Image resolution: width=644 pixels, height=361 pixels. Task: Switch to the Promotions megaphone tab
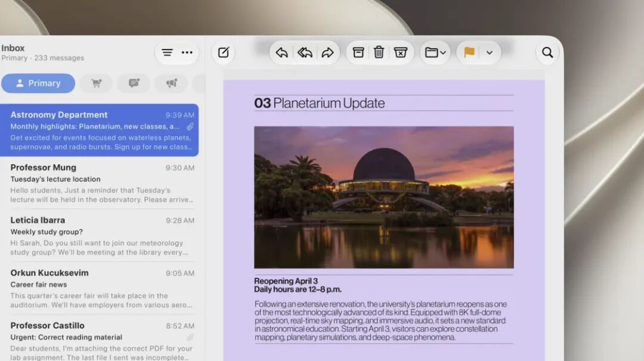point(171,83)
